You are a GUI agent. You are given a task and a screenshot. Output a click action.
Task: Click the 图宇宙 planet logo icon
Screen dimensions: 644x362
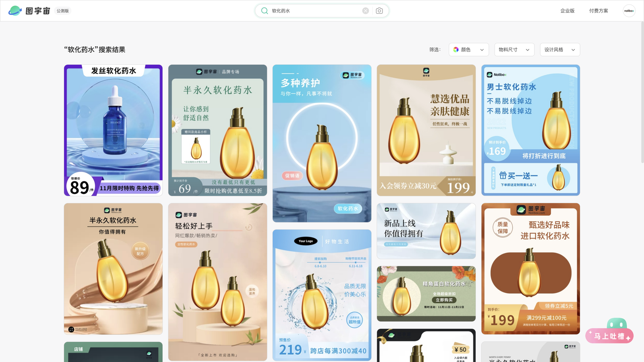coord(15,11)
